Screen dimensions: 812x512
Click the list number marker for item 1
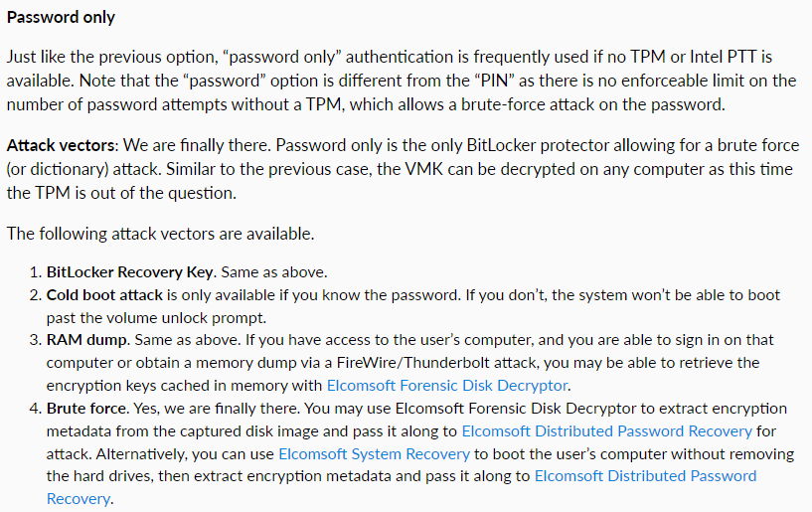35,272
